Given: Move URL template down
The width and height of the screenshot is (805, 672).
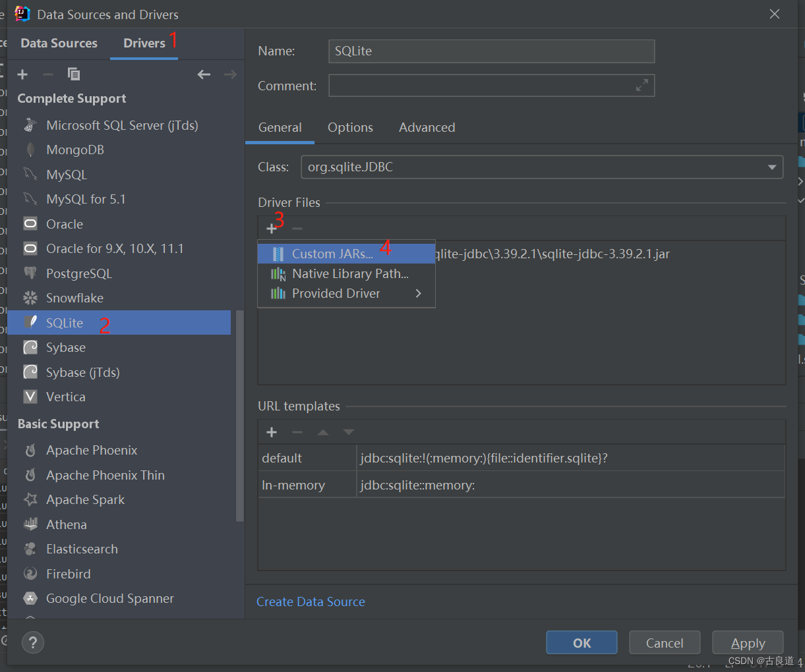Looking at the screenshot, I should pos(349,432).
